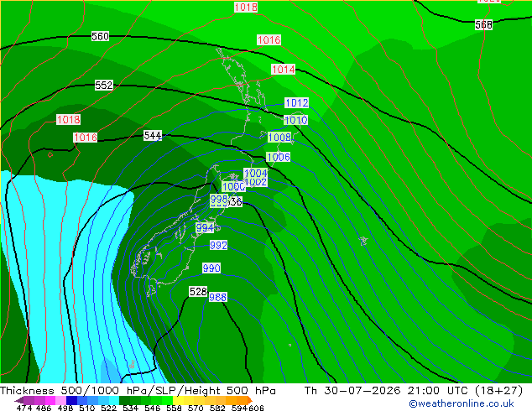Click the small red high-pressure diamond marker
This screenshot has height=411, width=532.
click(x=50, y=155)
